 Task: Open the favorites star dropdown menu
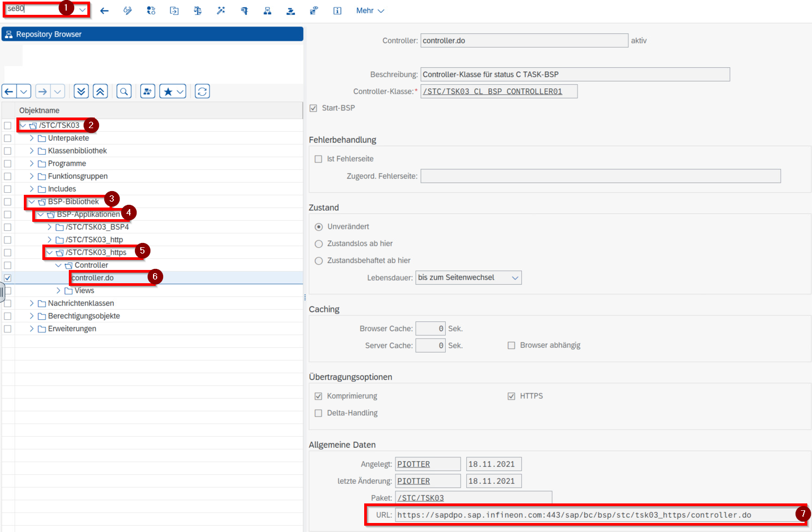tap(181, 92)
